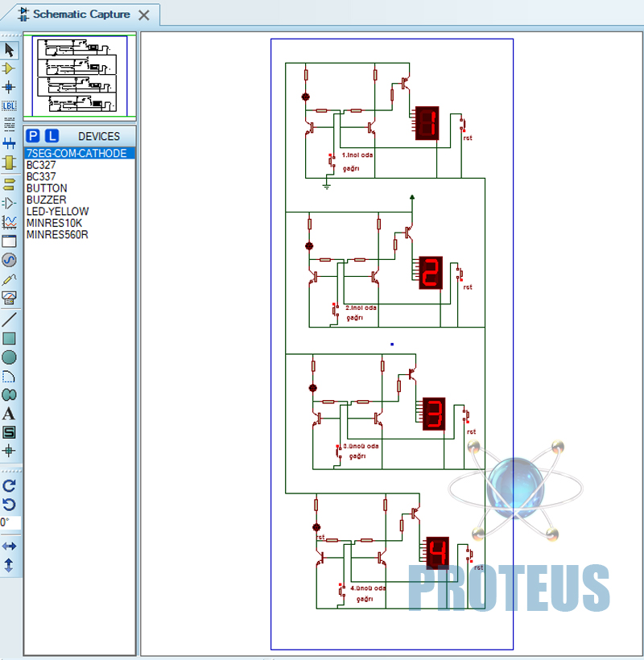The width and height of the screenshot is (644, 660).
Task: Select the 2D Graphics Line tool
Action: point(9,320)
